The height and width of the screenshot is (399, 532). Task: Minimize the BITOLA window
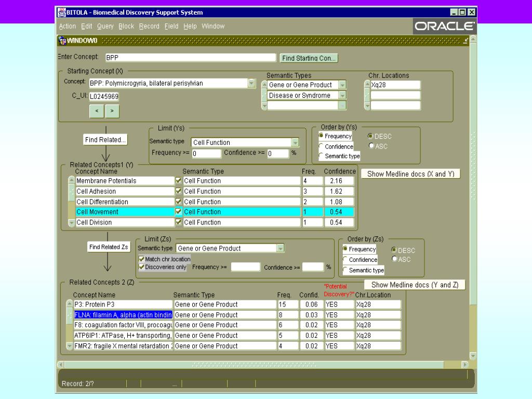pos(454,12)
